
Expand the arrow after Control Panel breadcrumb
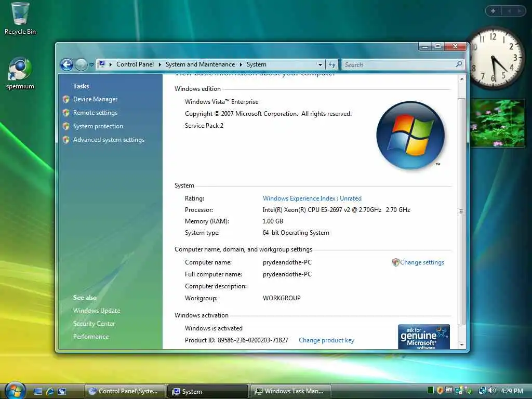pos(160,64)
